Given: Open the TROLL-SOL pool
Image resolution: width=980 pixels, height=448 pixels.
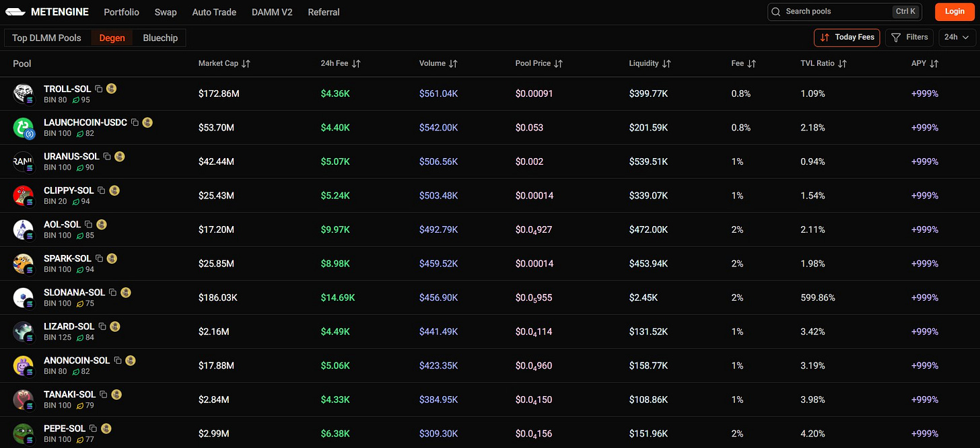Looking at the screenshot, I should click(67, 89).
